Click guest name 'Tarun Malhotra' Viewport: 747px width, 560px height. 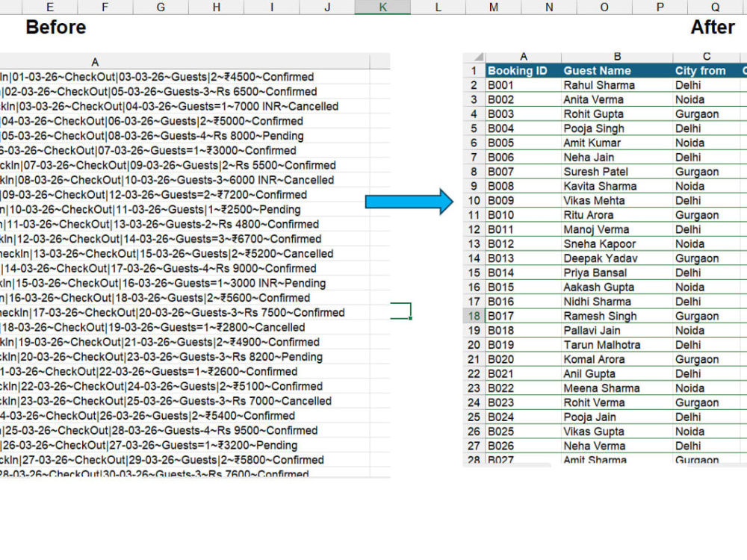617,345
